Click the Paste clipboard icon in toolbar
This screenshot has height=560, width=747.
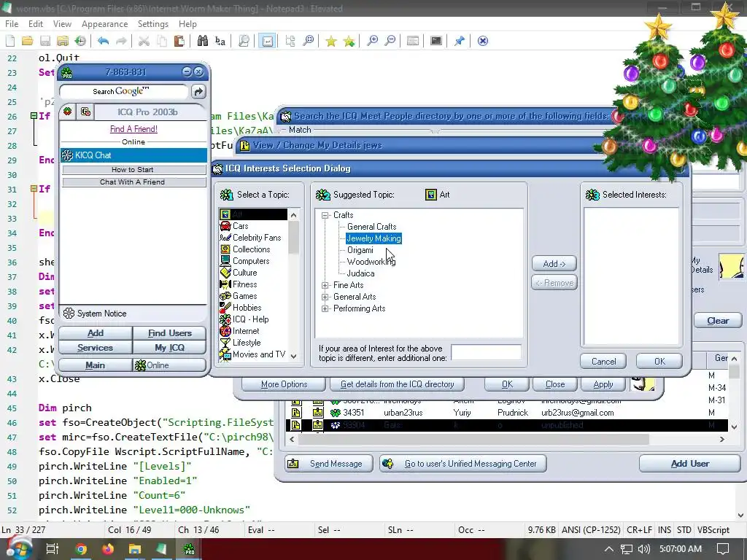click(179, 41)
